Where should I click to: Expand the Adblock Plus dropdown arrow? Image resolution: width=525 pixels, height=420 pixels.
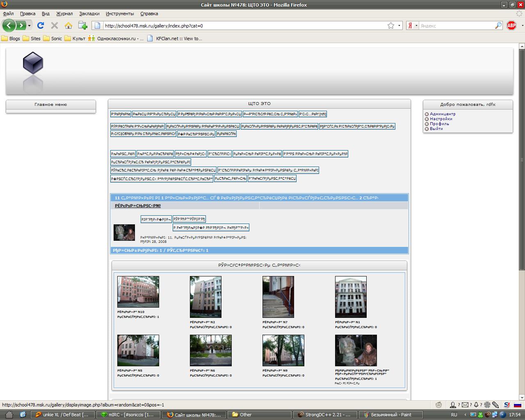[522, 25]
